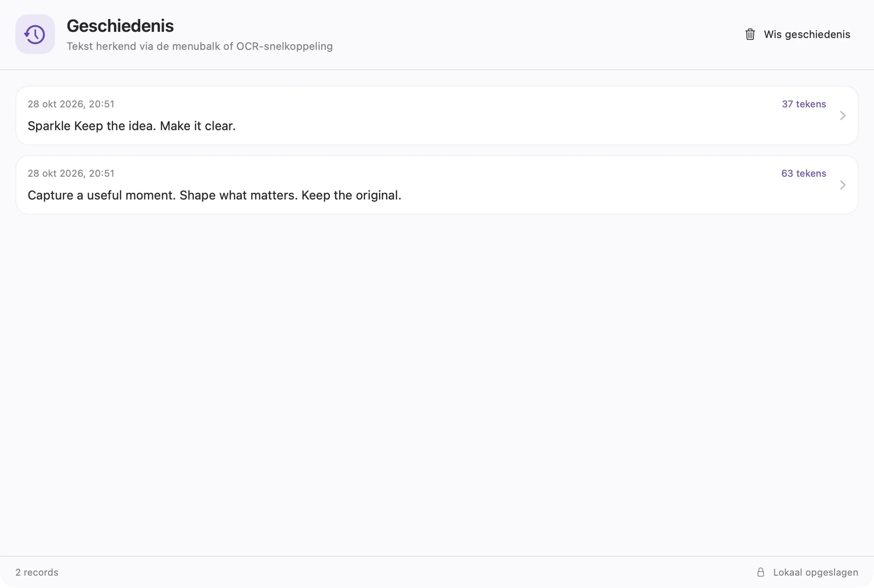Expand chevron on the 37 tekens record
Viewport: 874px width, 588px height.
click(x=842, y=115)
